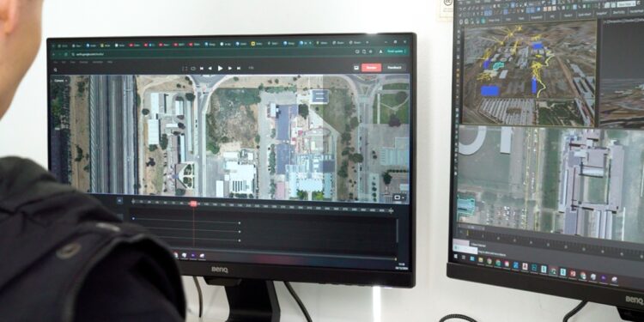Click the browser address bar
Image resolution: width=644 pixels, height=322 pixels.
pos(210,54)
